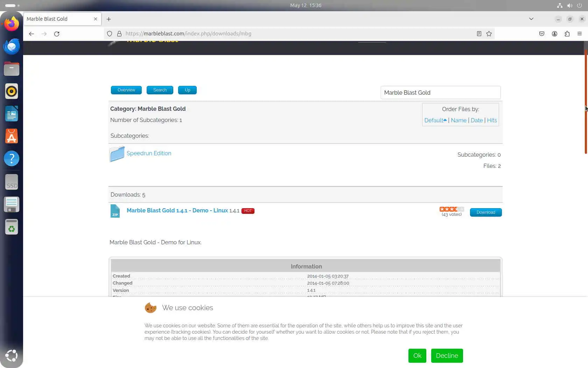Open the volume icon in top bar

click(x=570, y=5)
